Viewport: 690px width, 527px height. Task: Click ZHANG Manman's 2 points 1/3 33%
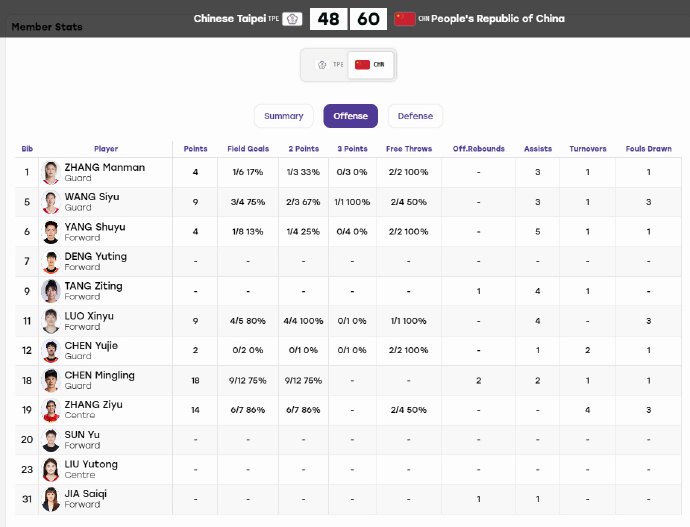pos(303,172)
